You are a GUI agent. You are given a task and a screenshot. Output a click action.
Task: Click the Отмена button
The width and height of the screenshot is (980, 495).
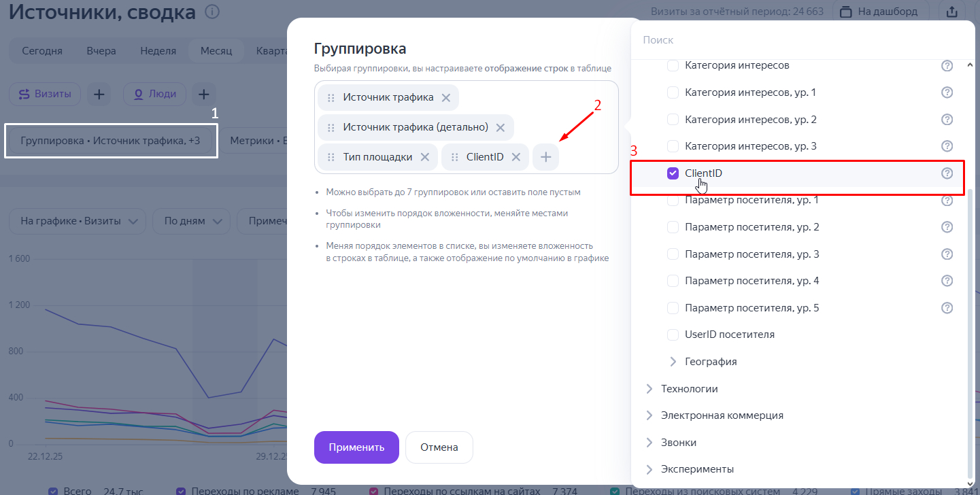439,447
